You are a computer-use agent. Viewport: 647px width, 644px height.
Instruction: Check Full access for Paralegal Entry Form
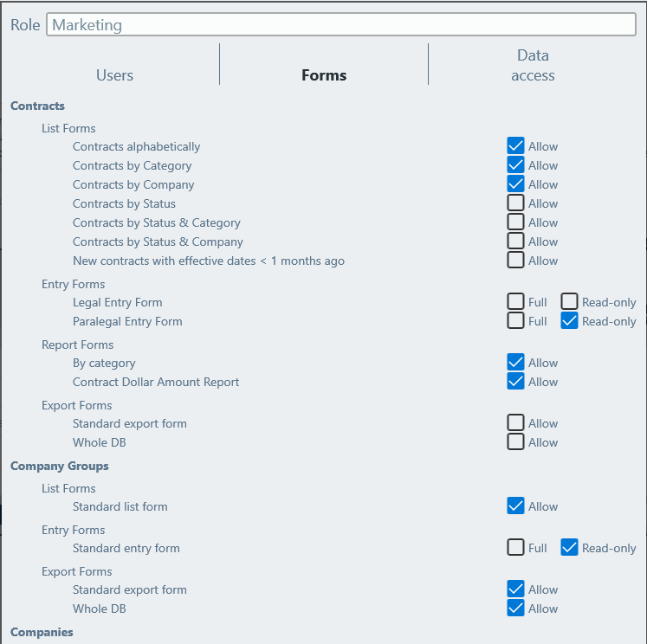pos(516,321)
